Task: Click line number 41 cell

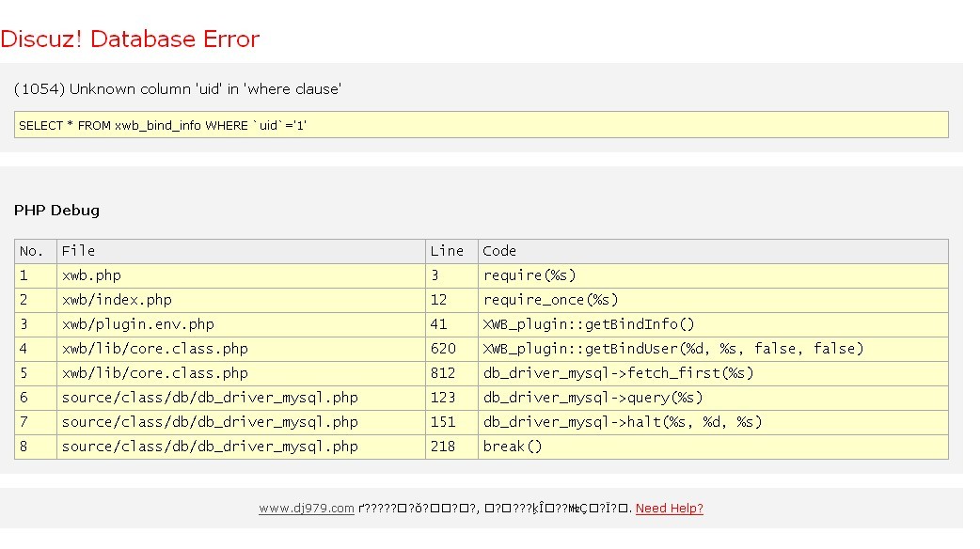Action: coord(451,324)
